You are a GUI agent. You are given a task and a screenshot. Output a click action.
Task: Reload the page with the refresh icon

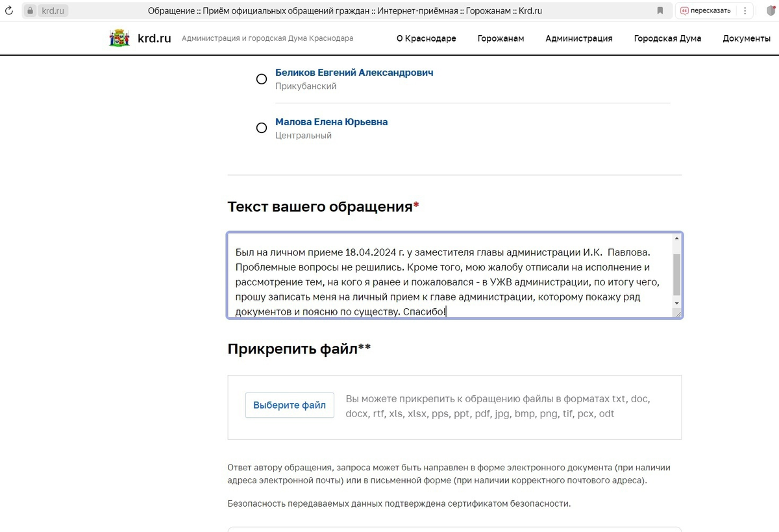[x=9, y=10]
